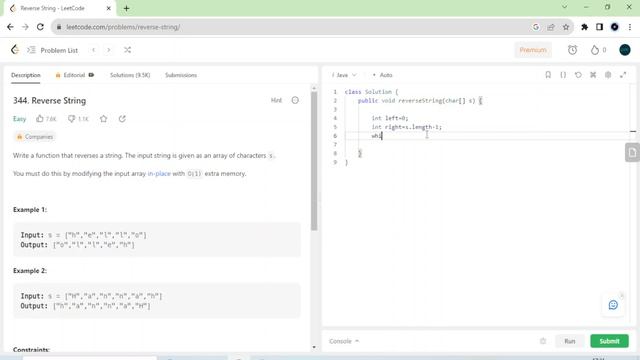Switch to the Solutions tab
The width and height of the screenshot is (640, 360).
[x=130, y=75]
